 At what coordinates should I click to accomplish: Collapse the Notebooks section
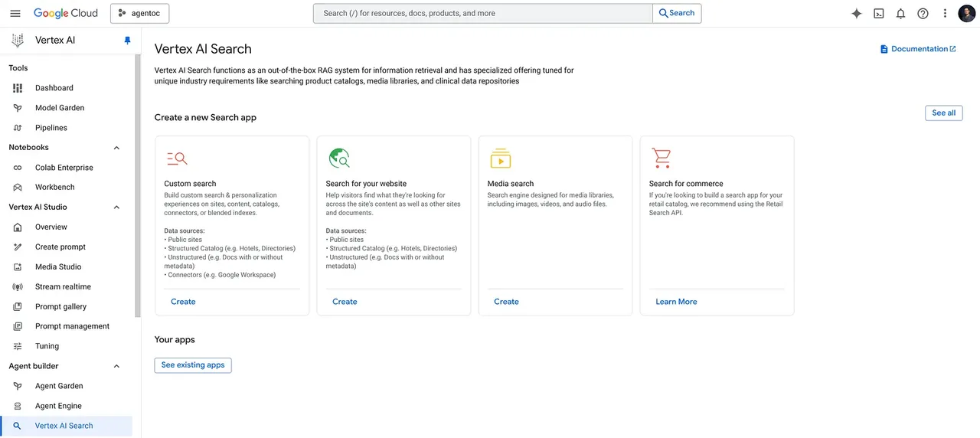[x=116, y=148]
